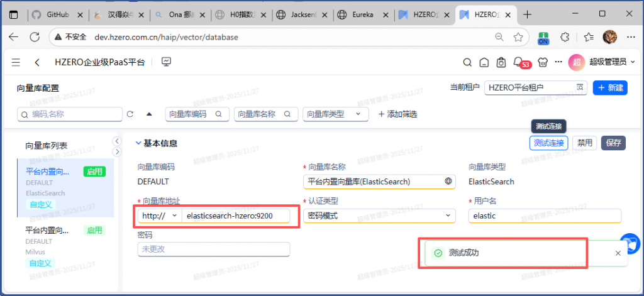Close the 测试成功 notification
Viewport: 644px width, 296px height.
pyautogui.click(x=618, y=253)
